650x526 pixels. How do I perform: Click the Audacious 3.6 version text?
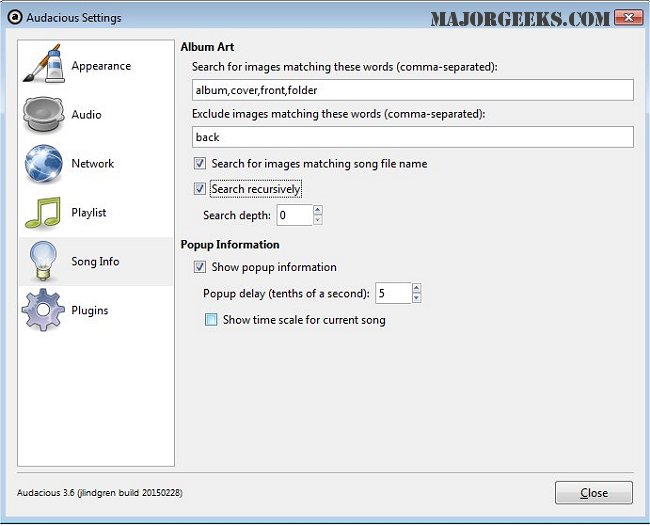99,492
